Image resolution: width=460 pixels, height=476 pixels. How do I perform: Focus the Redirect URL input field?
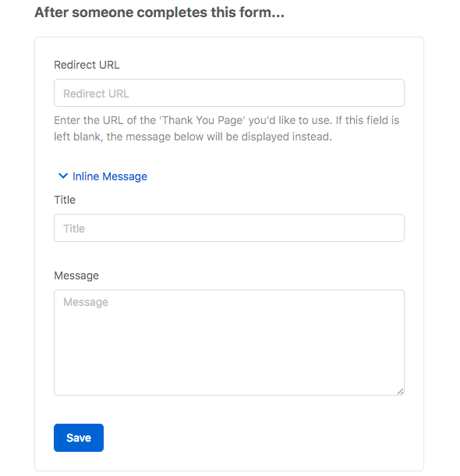tap(229, 93)
